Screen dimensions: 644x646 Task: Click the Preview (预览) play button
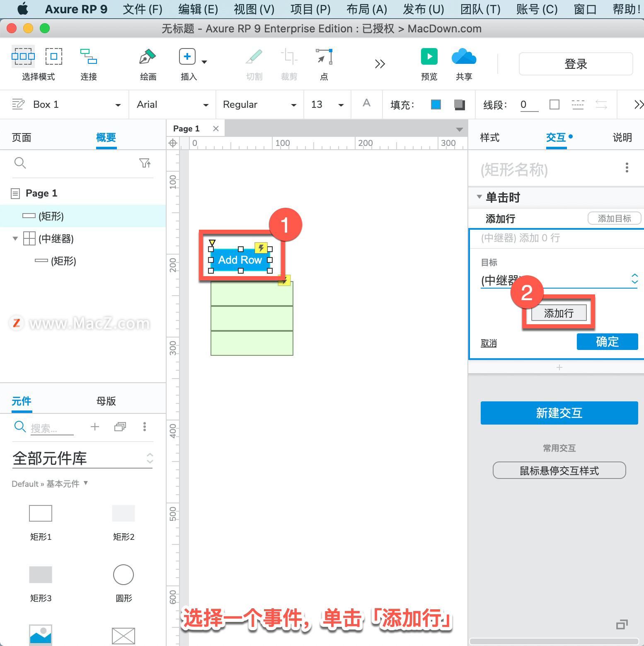pos(429,56)
